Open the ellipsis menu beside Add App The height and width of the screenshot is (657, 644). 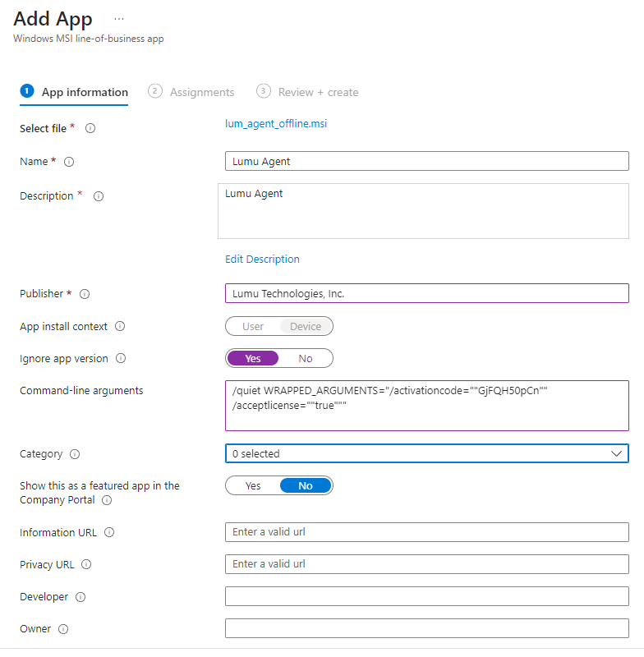[x=119, y=19]
